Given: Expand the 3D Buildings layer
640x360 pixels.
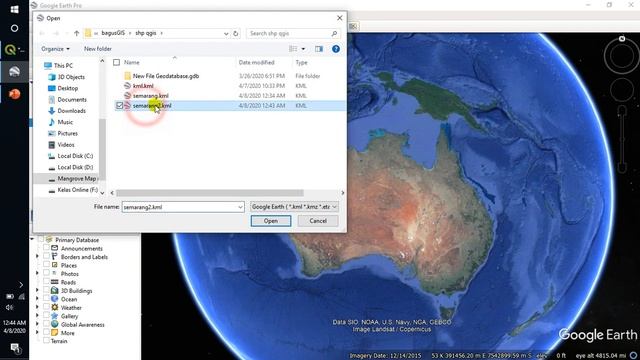Looking at the screenshot, I should (38, 291).
